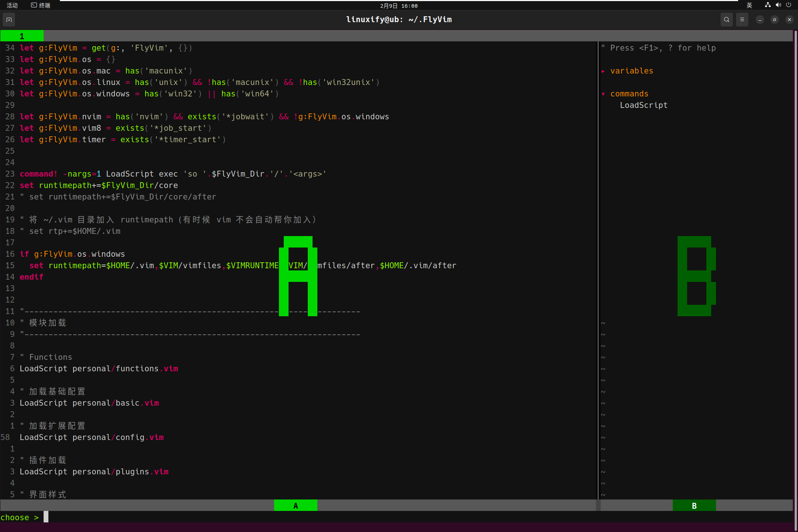Open the terminal hamburger menu
The height and width of the screenshot is (532, 798).
(742, 20)
